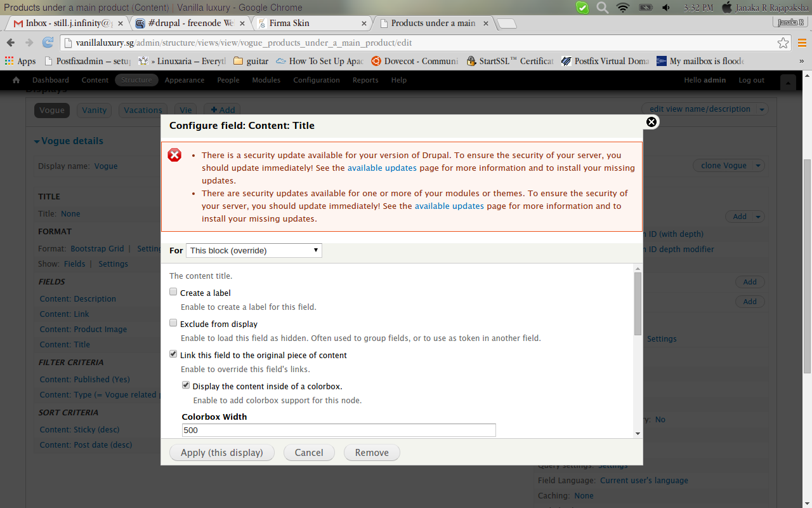Click the Bootstrap Grid format link

(97, 249)
